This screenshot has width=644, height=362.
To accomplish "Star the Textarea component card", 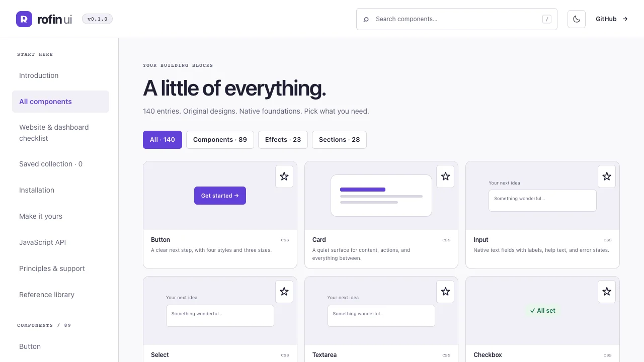I will 445,292.
